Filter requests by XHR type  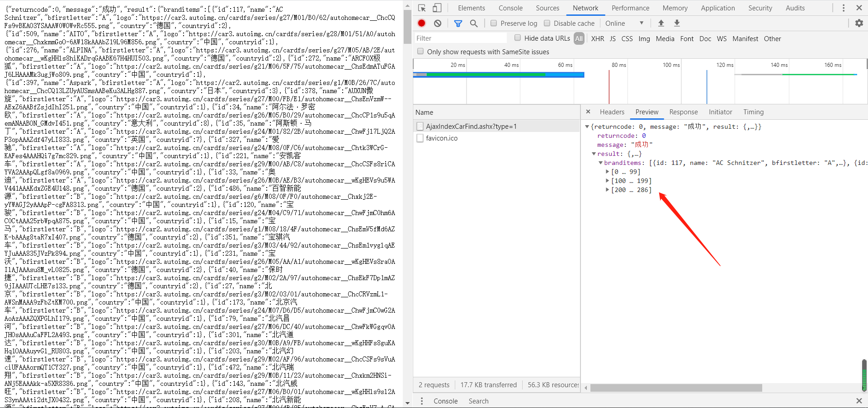click(x=598, y=38)
